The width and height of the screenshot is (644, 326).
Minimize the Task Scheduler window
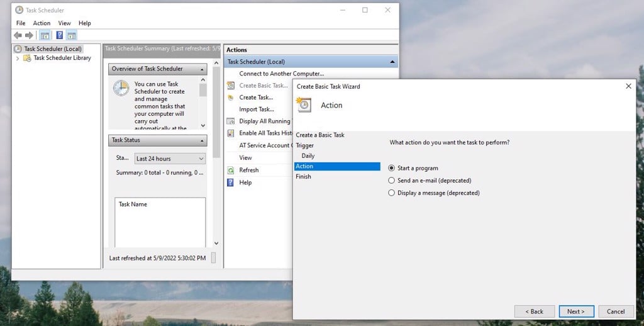343,10
